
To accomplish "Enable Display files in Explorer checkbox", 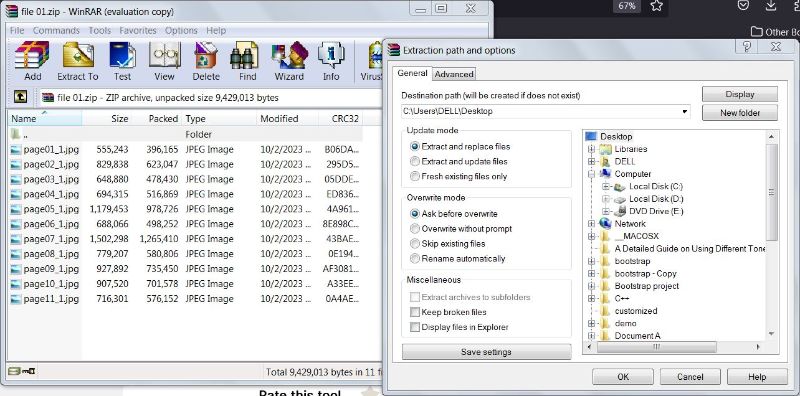I will (x=415, y=327).
